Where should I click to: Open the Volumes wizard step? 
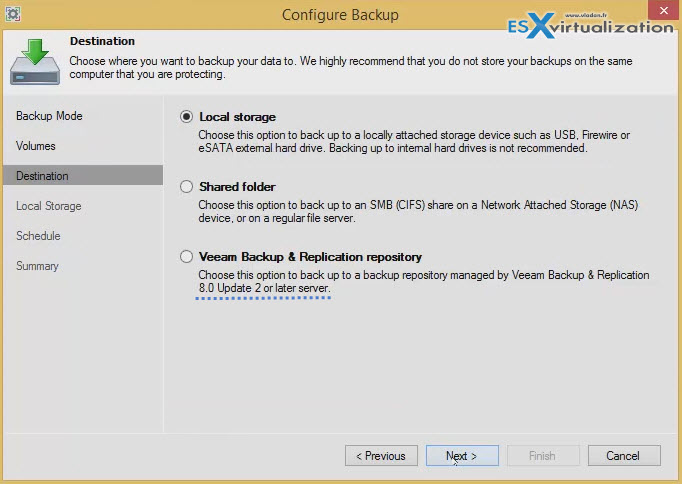36,146
